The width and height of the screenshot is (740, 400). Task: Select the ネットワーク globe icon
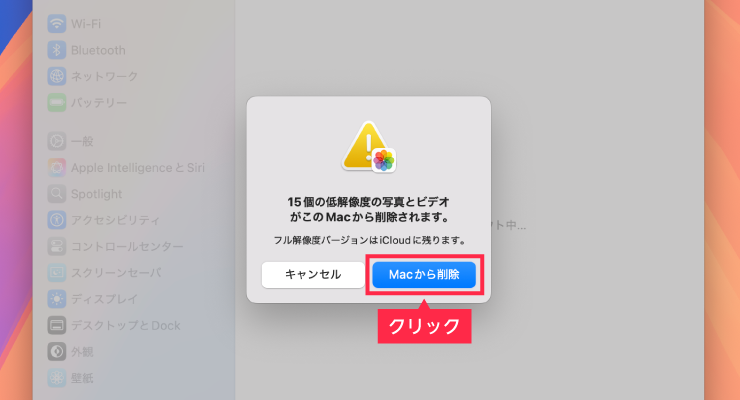pos(57,76)
